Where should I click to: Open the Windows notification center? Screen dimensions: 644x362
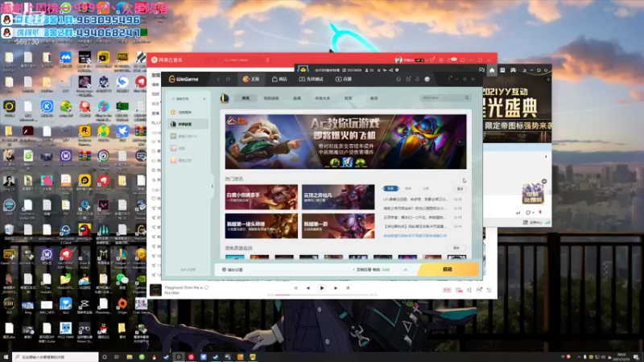(636, 357)
